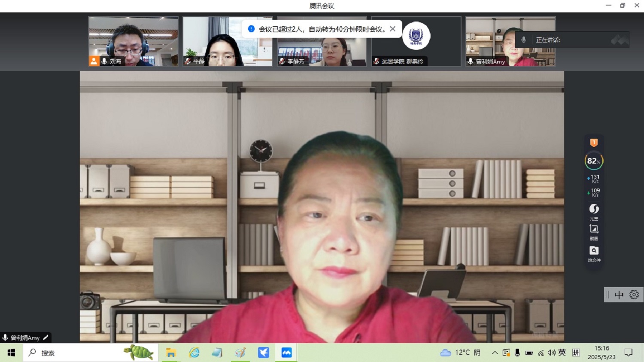
Task: Toggle taskbar input language 英 indicator
Action: tap(562, 353)
